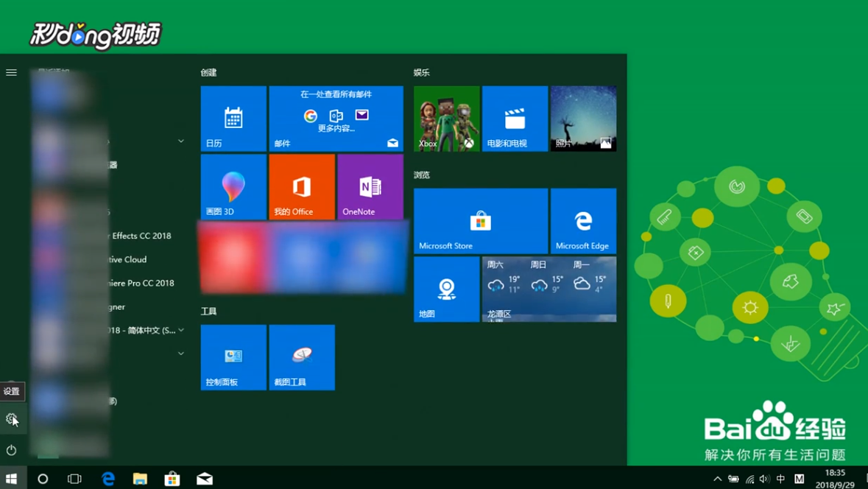
Task: Click the battery tray icon
Action: pyautogui.click(x=733, y=479)
